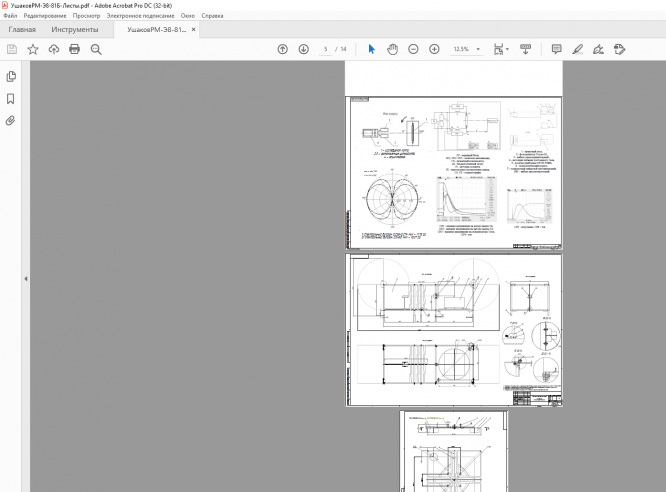Go to previous page with up arrow
Image resolution: width=666 pixels, height=492 pixels.
283,49
